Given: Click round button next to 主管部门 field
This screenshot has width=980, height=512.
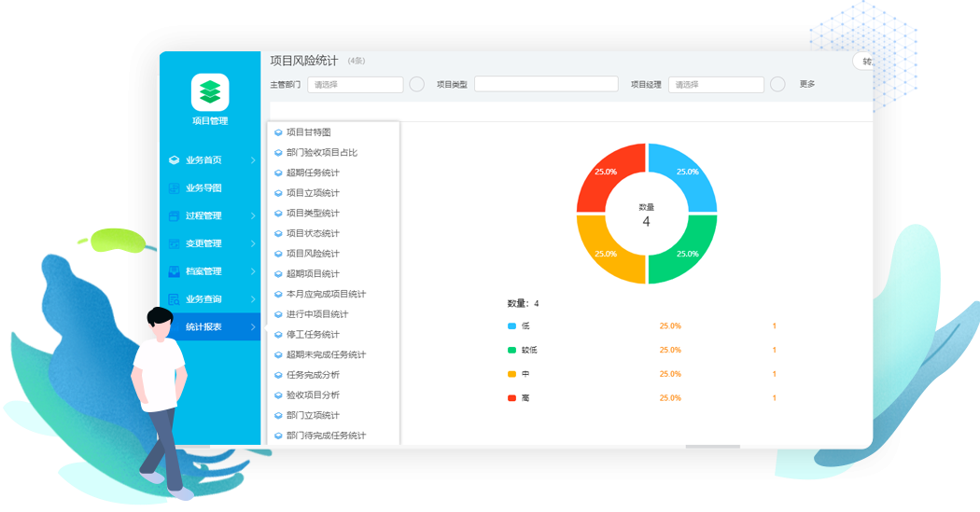Looking at the screenshot, I should (416, 85).
